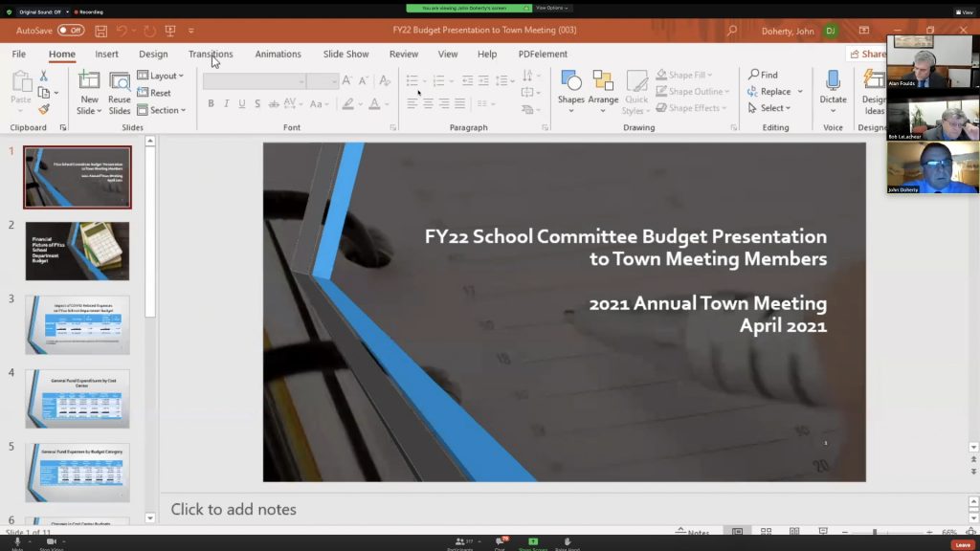Open Design Ideas pane
The width and height of the screenshot is (980, 551).
point(873,93)
